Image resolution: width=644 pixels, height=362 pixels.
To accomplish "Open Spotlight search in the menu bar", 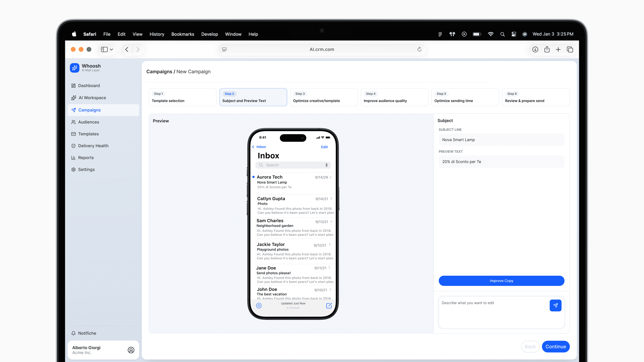I will tap(502, 34).
